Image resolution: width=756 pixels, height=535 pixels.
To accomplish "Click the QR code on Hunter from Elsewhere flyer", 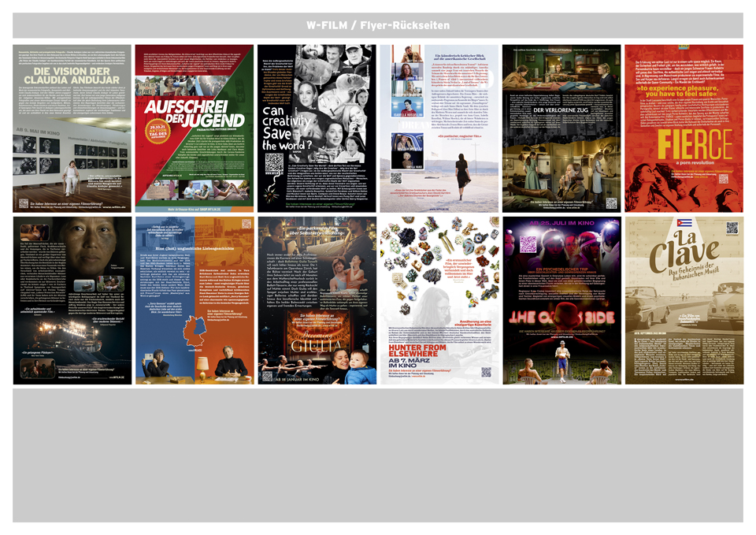I will pyautogui.click(x=487, y=372).
